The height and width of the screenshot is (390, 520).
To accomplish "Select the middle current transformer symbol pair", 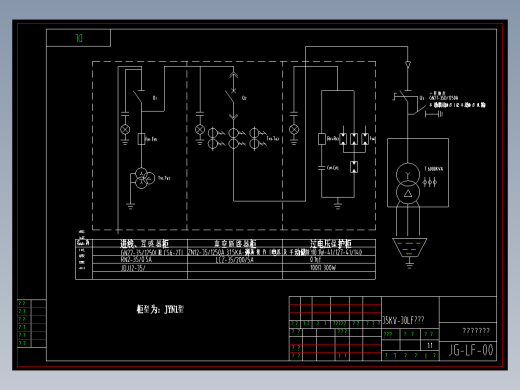I will tap(233, 139).
